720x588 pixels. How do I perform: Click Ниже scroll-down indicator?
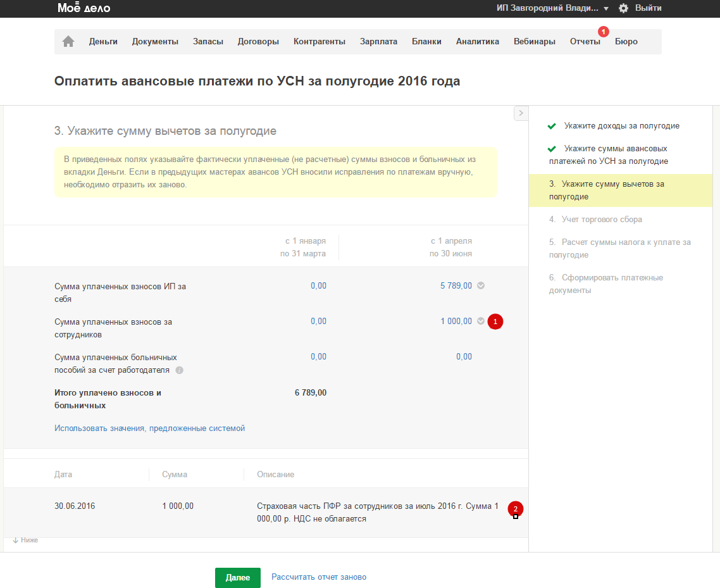[x=25, y=541]
